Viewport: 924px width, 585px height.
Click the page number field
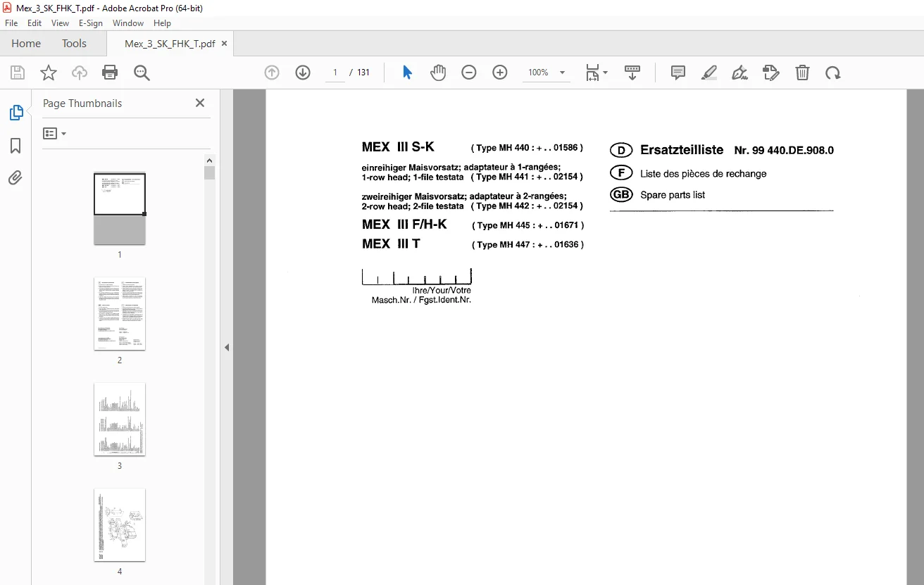tap(335, 73)
